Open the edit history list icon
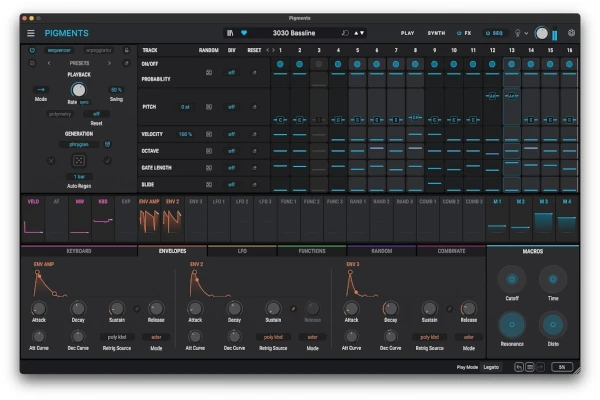 click(x=530, y=367)
